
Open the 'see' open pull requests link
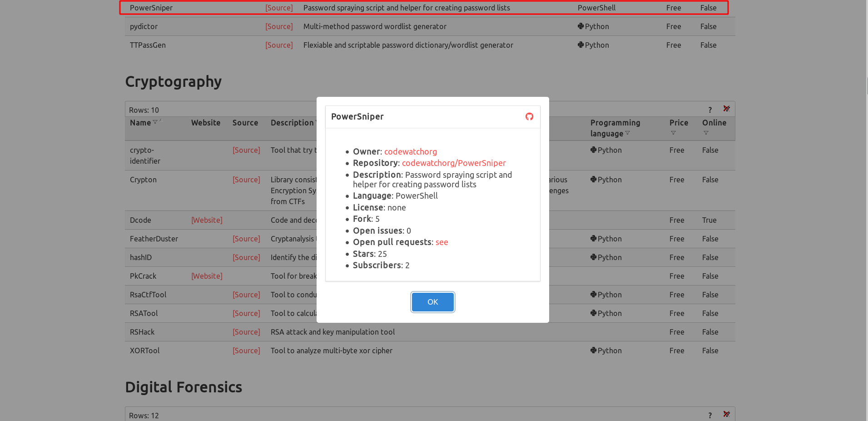[x=441, y=242]
